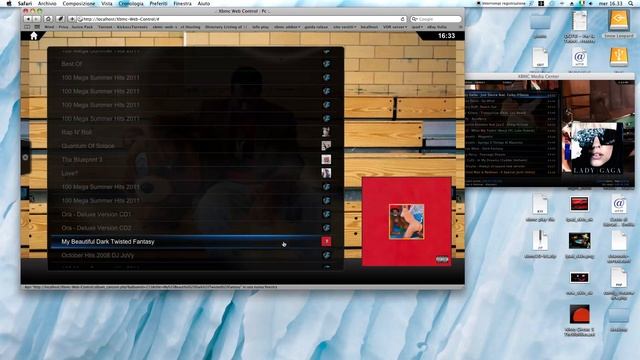Select the orange USB drive icon on the desktop
The height and width of the screenshot is (360, 640).
619,57
